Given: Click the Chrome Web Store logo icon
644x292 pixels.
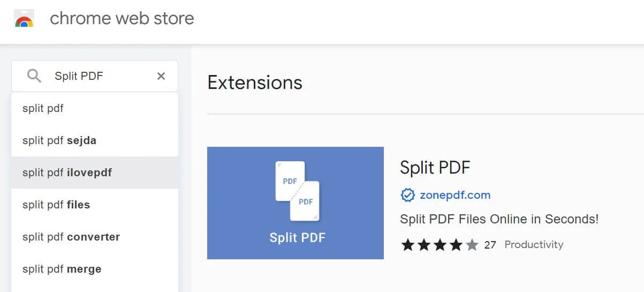Looking at the screenshot, I should (24, 19).
